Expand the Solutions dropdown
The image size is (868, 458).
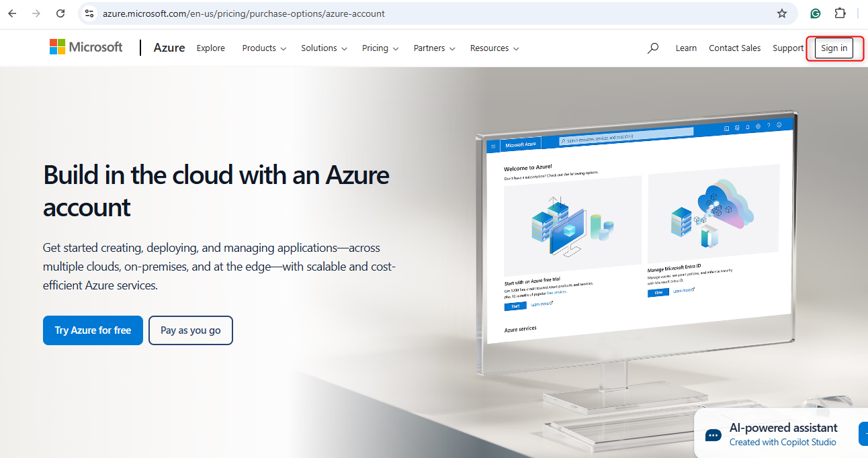point(324,48)
